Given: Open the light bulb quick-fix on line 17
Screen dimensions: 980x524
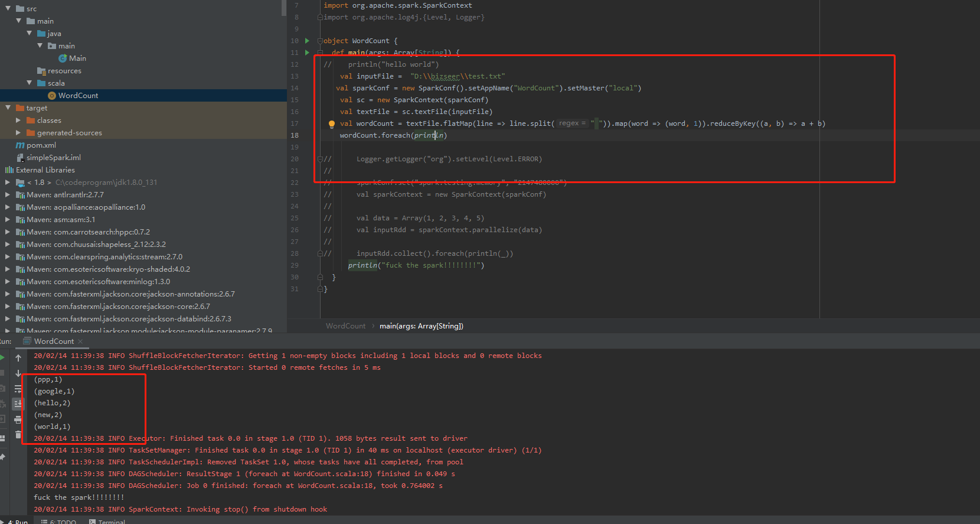Looking at the screenshot, I should (332, 124).
